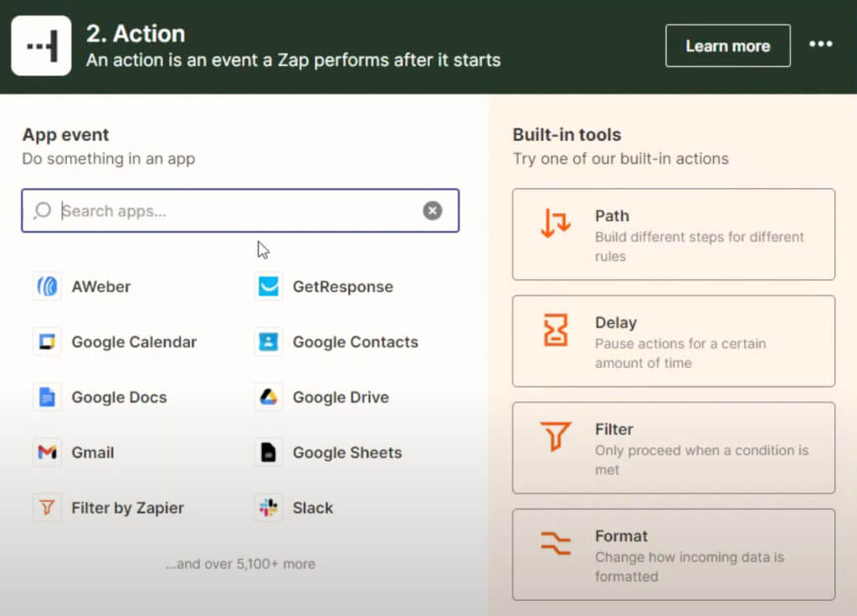Choose Filter by Zapier
Viewport: 857px width, 616px height.
[x=47, y=508]
